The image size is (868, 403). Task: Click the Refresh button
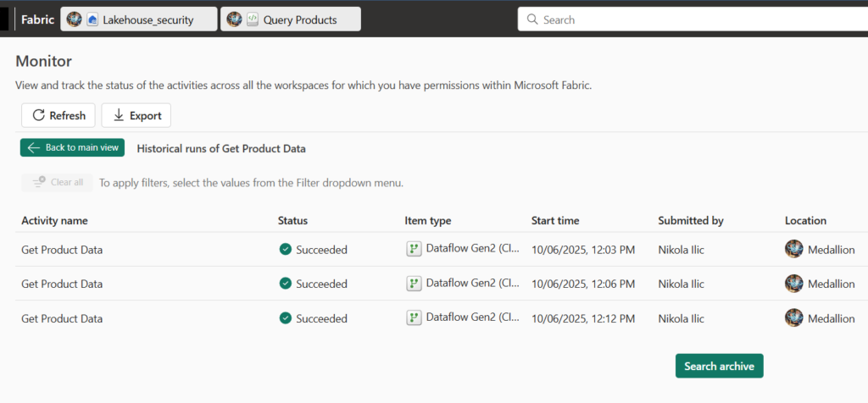coord(58,115)
